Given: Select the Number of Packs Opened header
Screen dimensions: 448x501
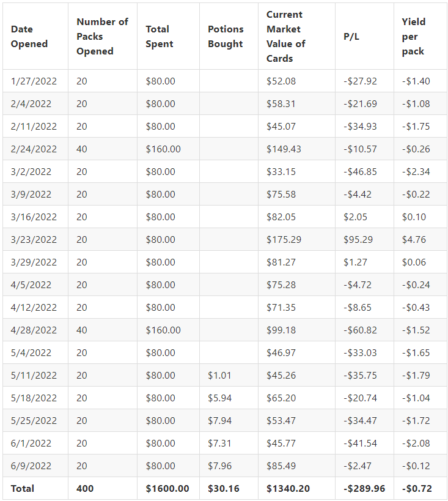Looking at the screenshot, I should pyautogui.click(x=103, y=37).
